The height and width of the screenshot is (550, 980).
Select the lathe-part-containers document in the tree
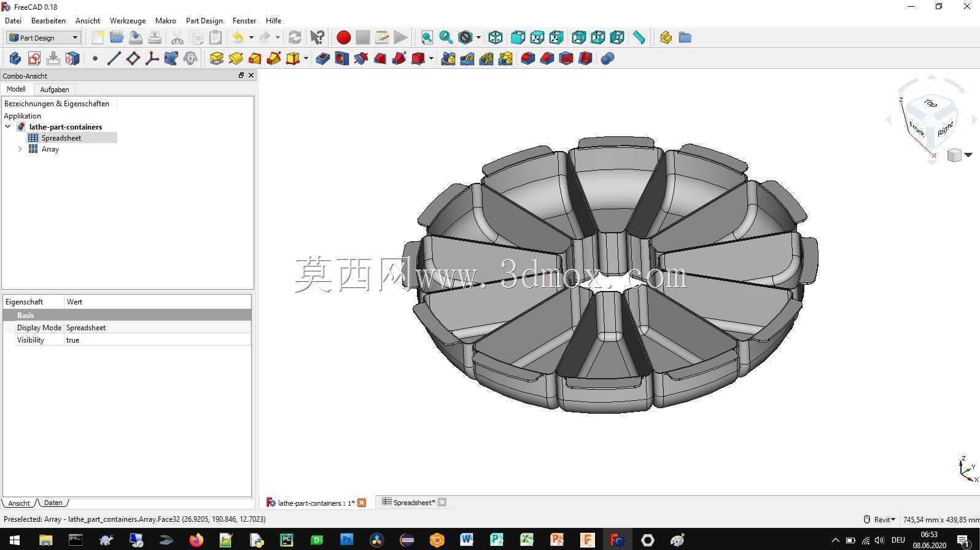pyautogui.click(x=66, y=126)
